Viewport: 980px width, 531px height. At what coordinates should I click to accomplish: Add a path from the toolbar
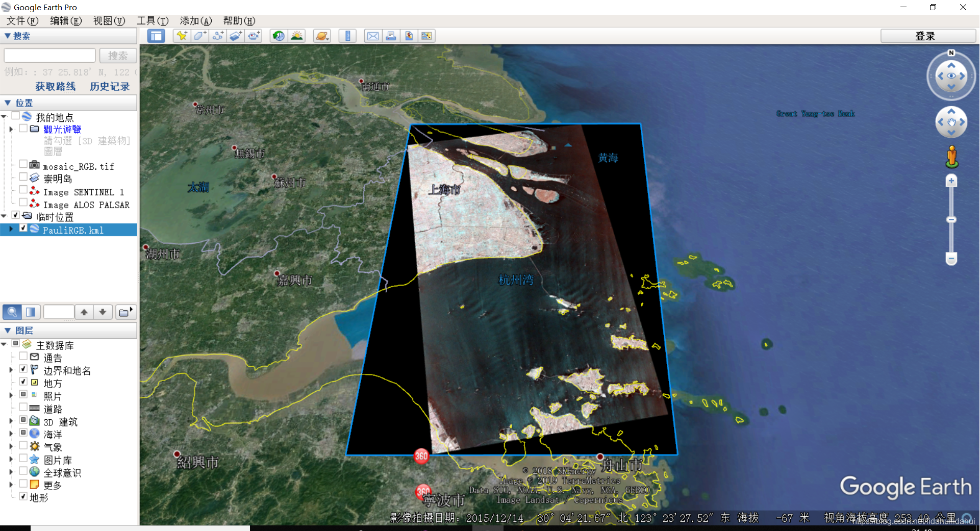pyautogui.click(x=218, y=36)
